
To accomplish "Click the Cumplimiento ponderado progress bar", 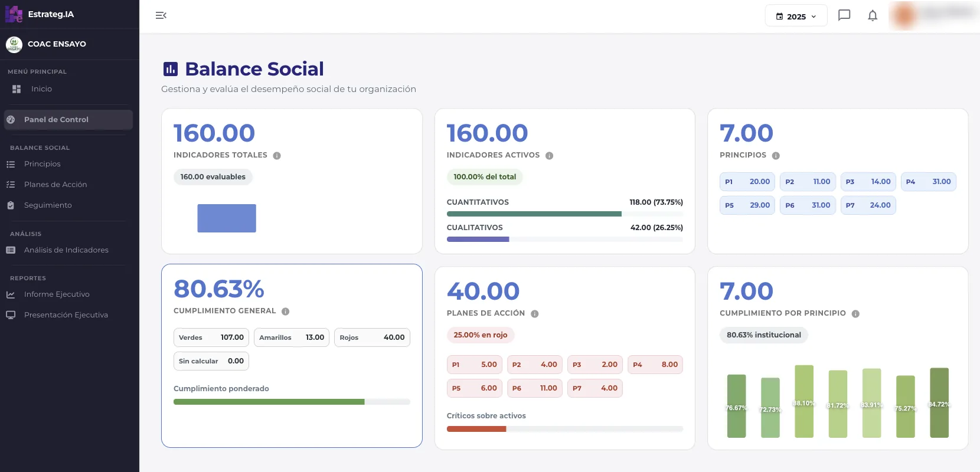I will click(x=292, y=402).
